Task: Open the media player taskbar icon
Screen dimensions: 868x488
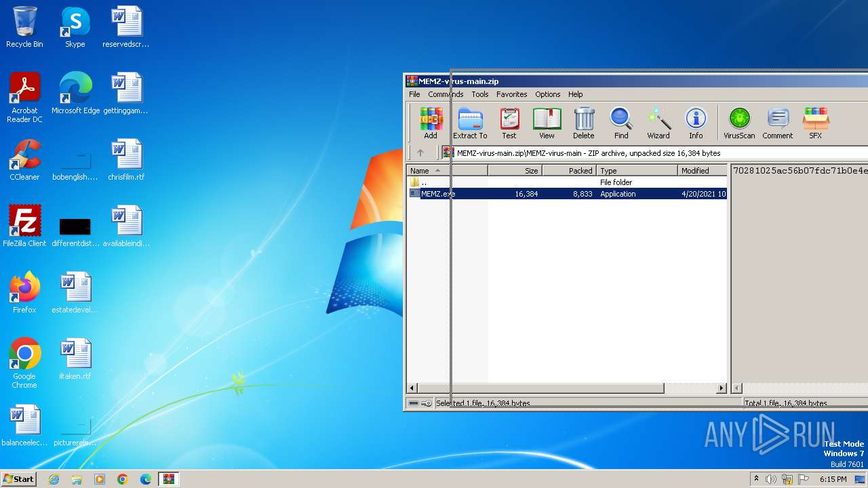Action: pos(100,479)
